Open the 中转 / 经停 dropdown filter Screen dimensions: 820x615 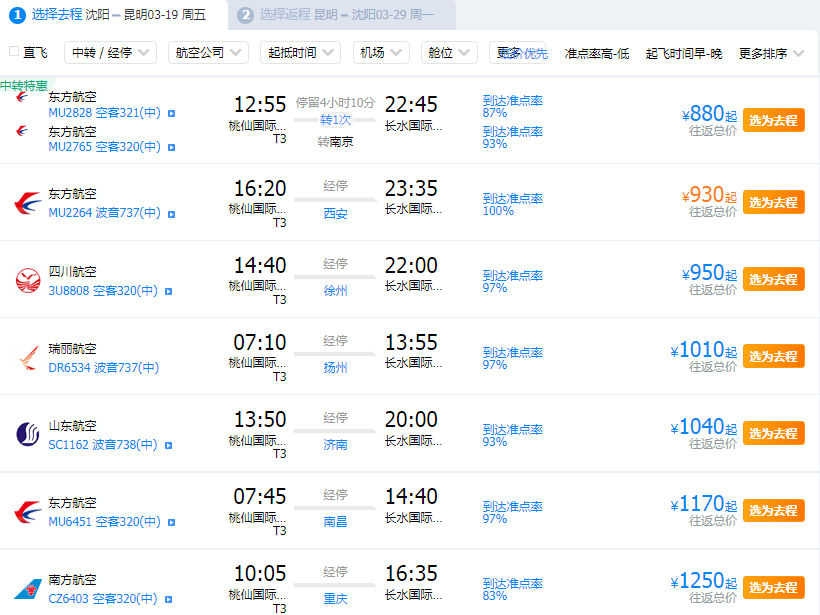coord(110,53)
